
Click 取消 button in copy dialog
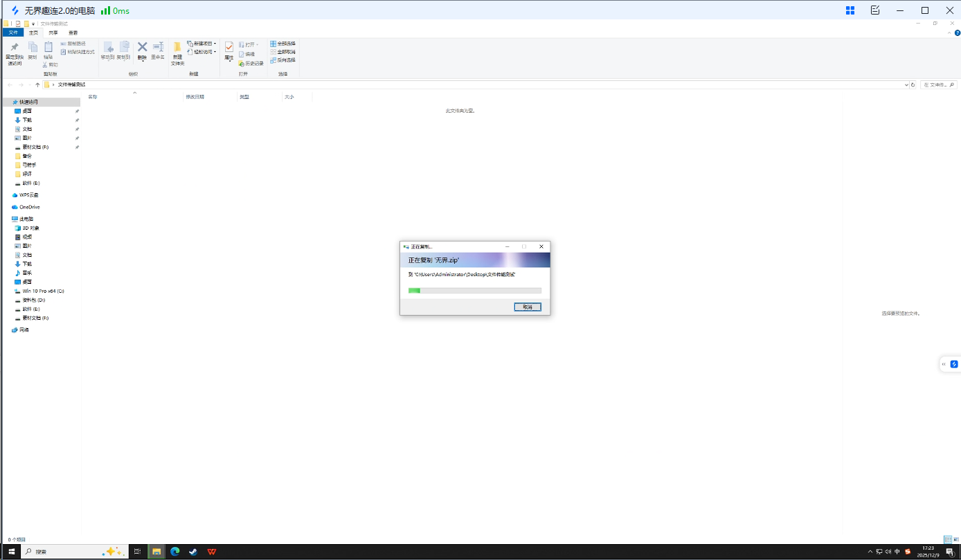coord(528,307)
